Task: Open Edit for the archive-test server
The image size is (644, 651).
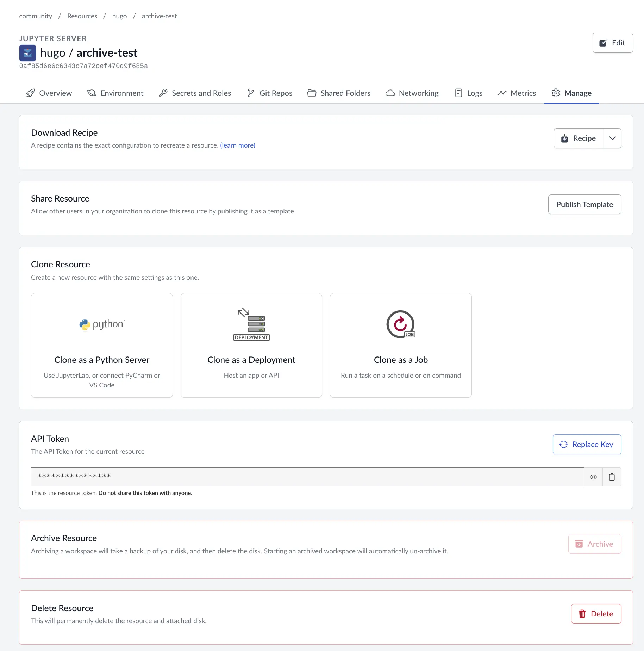Action: (612, 43)
